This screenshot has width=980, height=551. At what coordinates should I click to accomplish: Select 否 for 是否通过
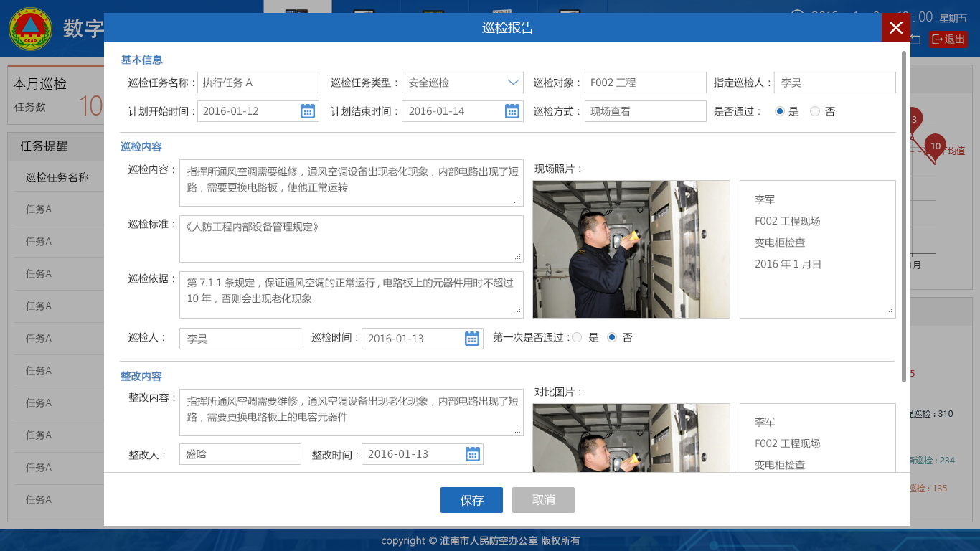815,111
